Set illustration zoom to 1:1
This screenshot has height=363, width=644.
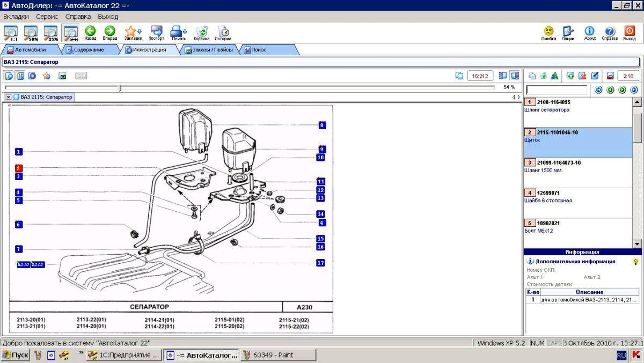tap(10, 33)
